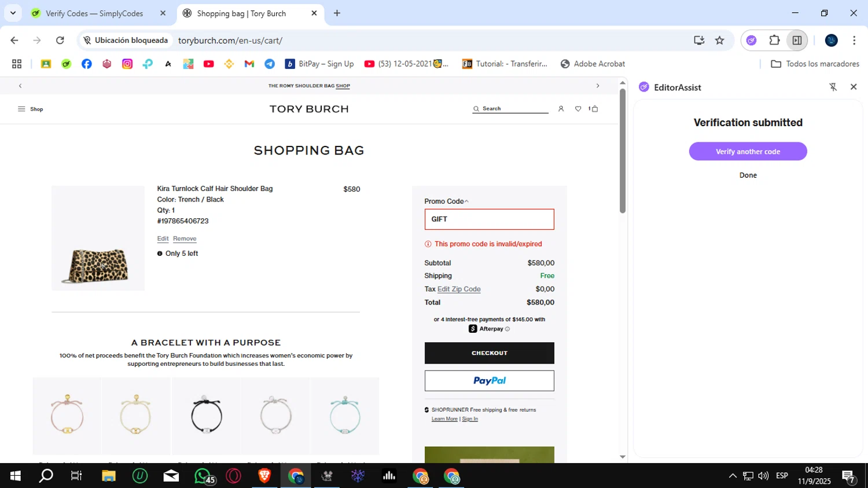Click the install app icon in address bar
Viewport: 868px width, 488px height.
click(x=699, y=41)
